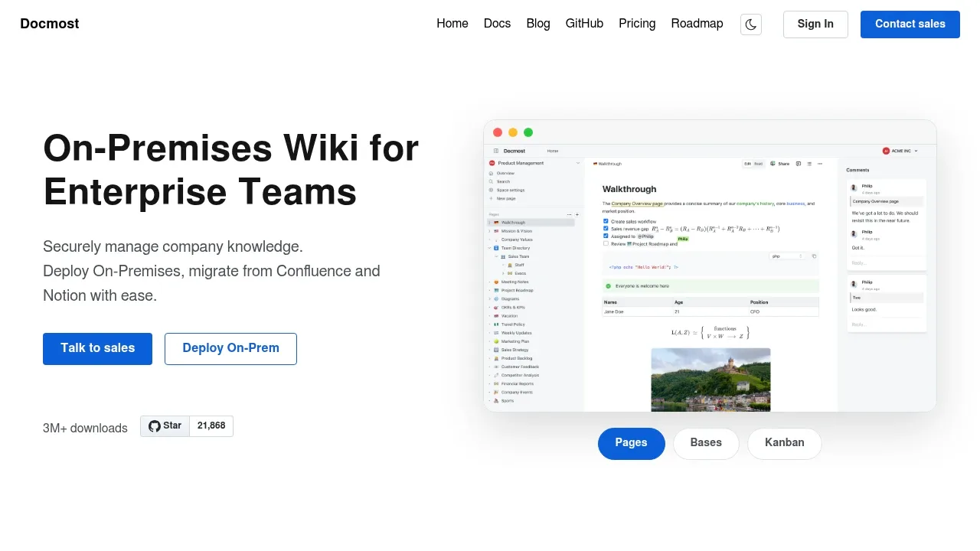Viewport: 980px width, 551px height.
Task: Click the 3M+ downloads text
Action: pyautogui.click(x=85, y=428)
